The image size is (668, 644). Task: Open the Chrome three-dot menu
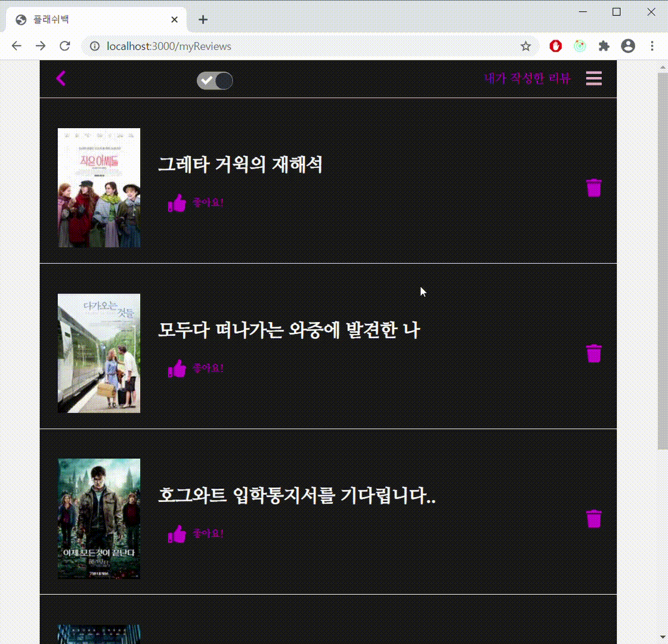[x=652, y=46]
